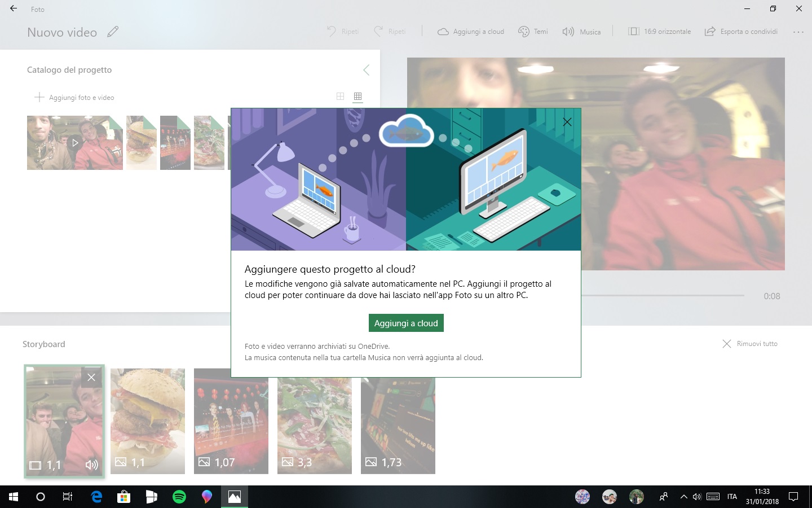The image size is (812, 508).
Task: Select the dark red-lights thumbnail in catalog
Action: click(x=175, y=143)
